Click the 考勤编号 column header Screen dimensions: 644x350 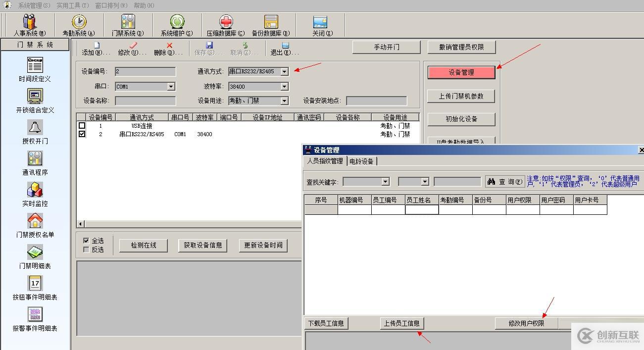[x=455, y=200]
